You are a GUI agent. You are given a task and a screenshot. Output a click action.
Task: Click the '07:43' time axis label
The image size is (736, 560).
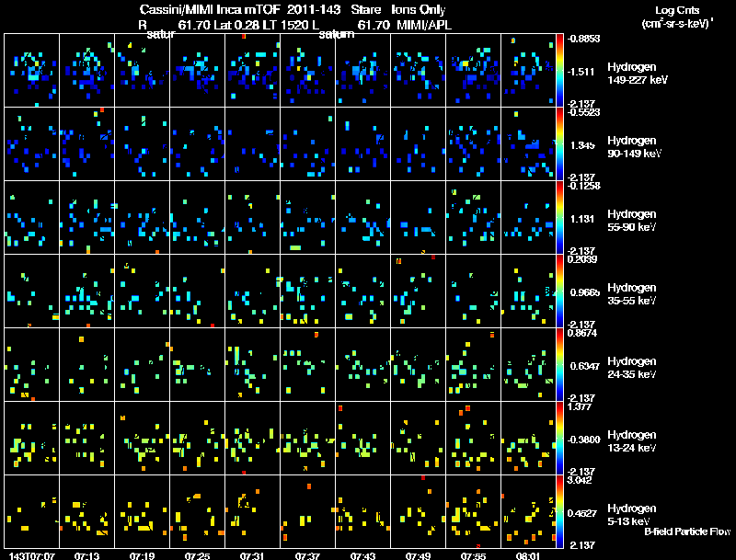pyautogui.click(x=362, y=555)
